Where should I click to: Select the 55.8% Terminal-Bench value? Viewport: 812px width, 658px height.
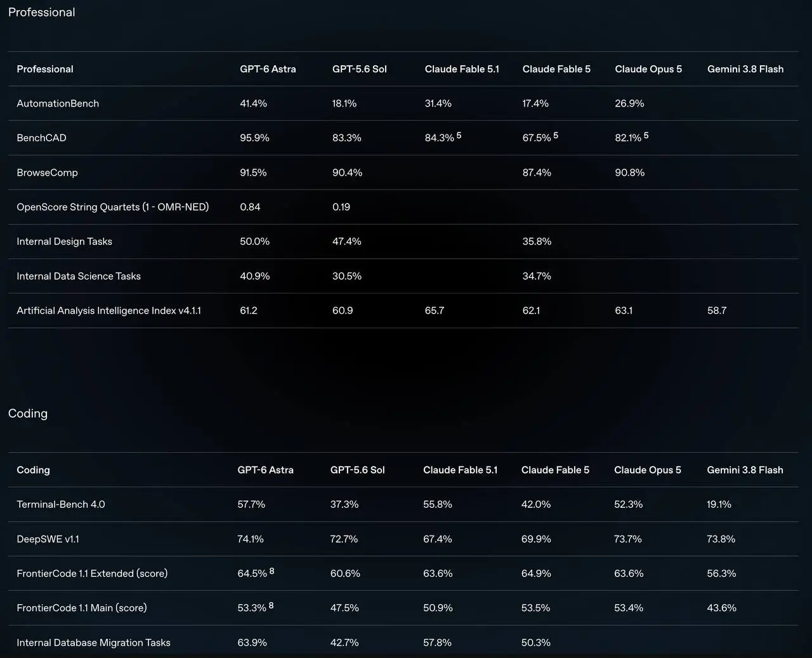click(438, 505)
